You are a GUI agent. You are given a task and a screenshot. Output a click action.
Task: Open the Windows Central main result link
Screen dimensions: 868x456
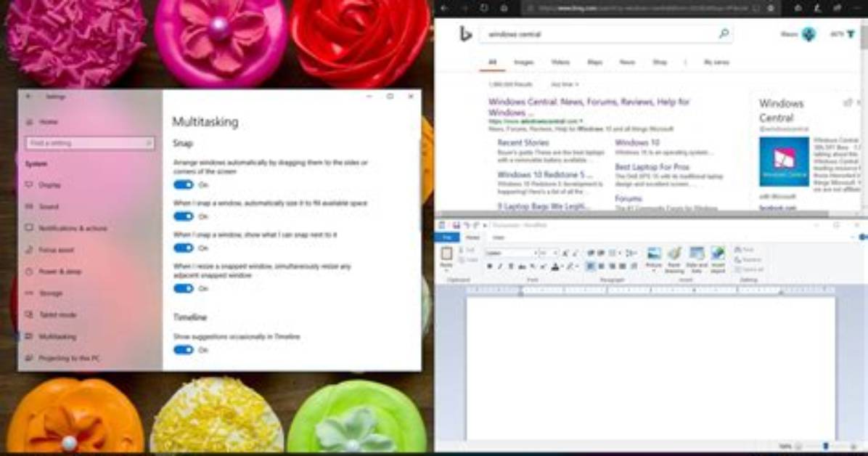(x=589, y=107)
